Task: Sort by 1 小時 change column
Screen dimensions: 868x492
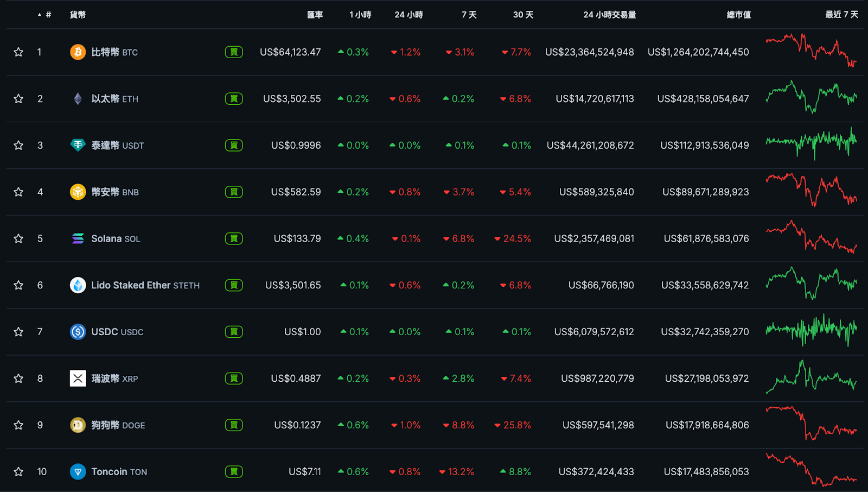Action: pyautogui.click(x=360, y=15)
